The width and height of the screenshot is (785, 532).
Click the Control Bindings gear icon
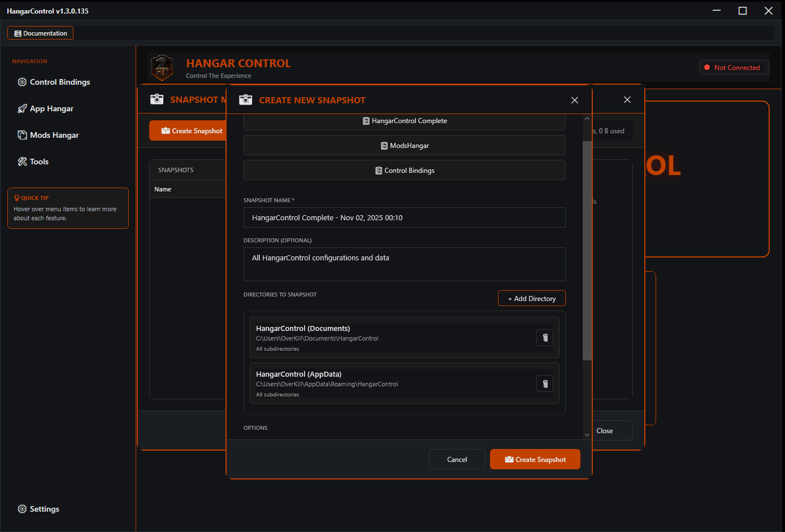(22, 82)
